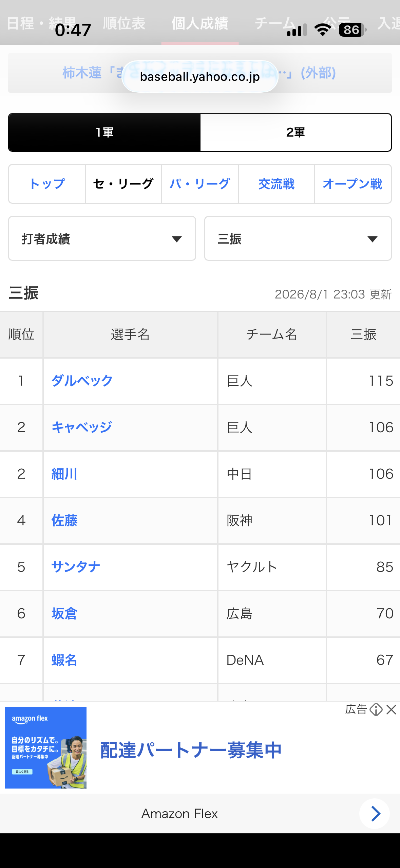This screenshot has height=868, width=400.
Task: Tap the cellular signal bars icon
Action: click(x=297, y=30)
